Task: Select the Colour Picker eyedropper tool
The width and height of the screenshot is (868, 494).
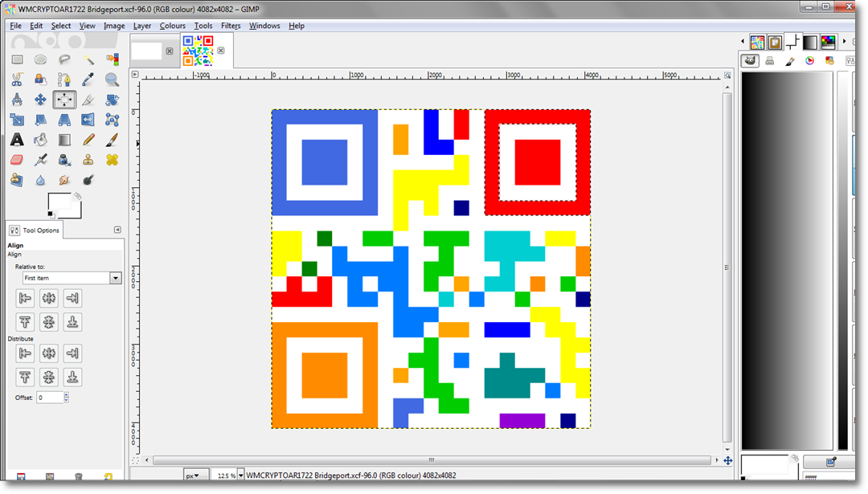Action: click(x=88, y=80)
